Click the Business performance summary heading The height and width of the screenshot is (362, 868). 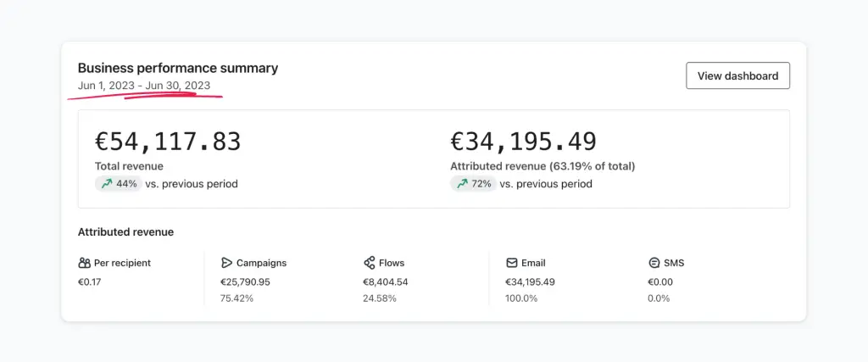(x=178, y=68)
